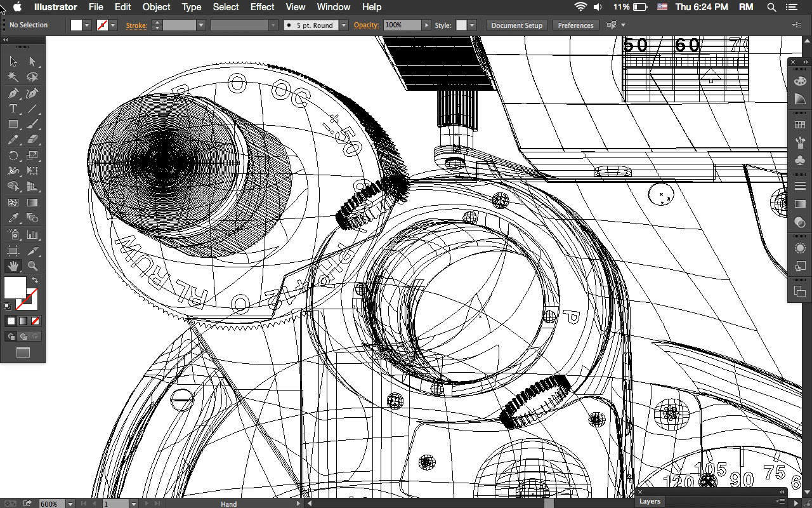The image size is (812, 508).
Task: Select the Pen tool
Action: coord(13,93)
